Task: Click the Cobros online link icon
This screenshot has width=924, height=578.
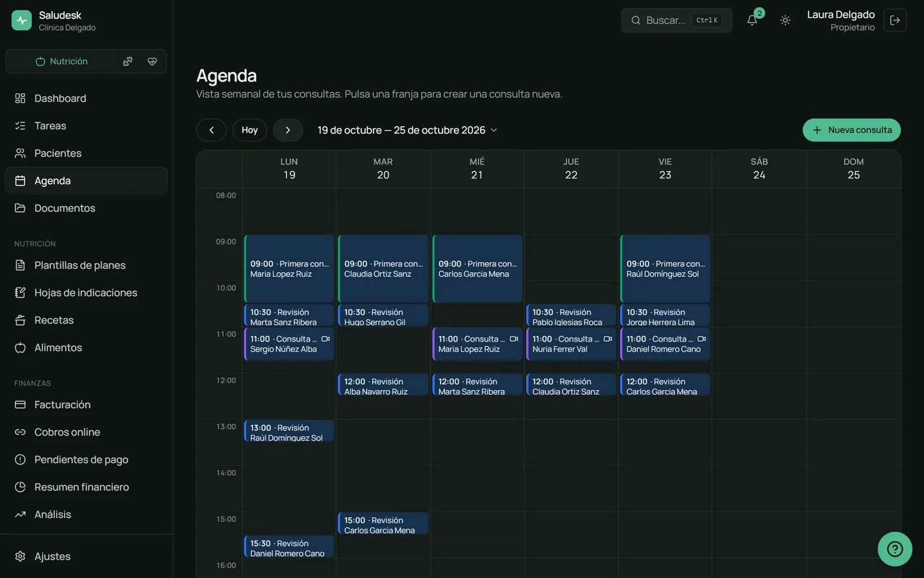Action: pos(20,432)
